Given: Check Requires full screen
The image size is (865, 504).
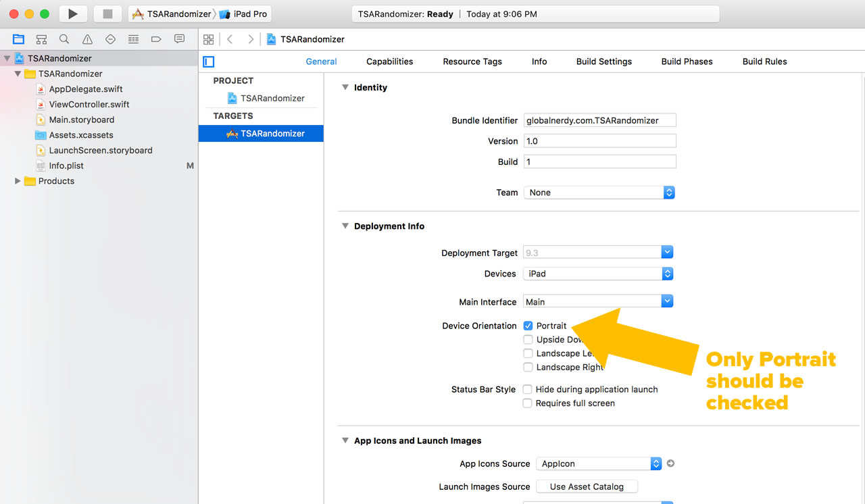Looking at the screenshot, I should [528, 403].
